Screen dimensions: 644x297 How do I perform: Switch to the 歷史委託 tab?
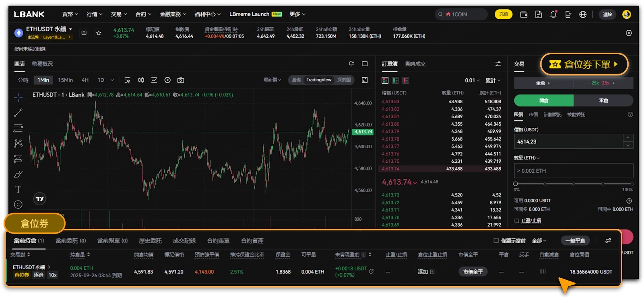point(150,240)
